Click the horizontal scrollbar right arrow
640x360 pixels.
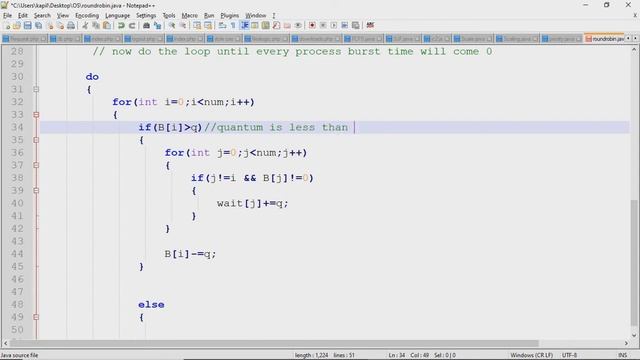coord(626,344)
